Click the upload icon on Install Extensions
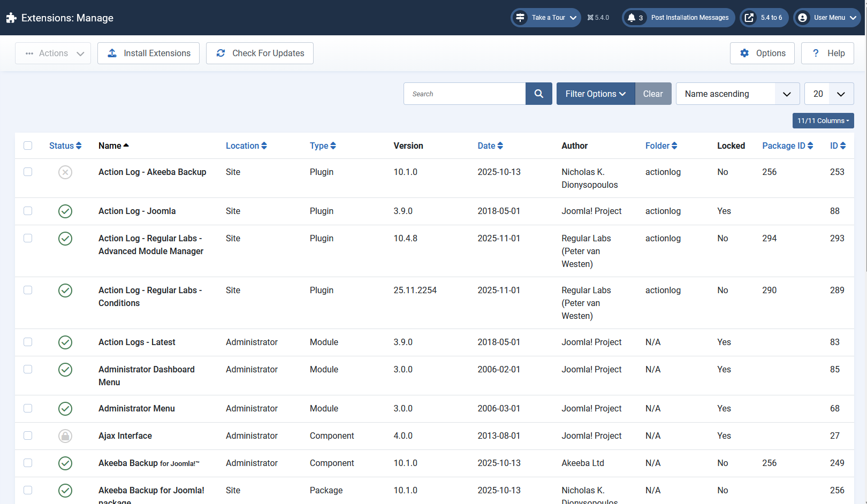 [112, 53]
